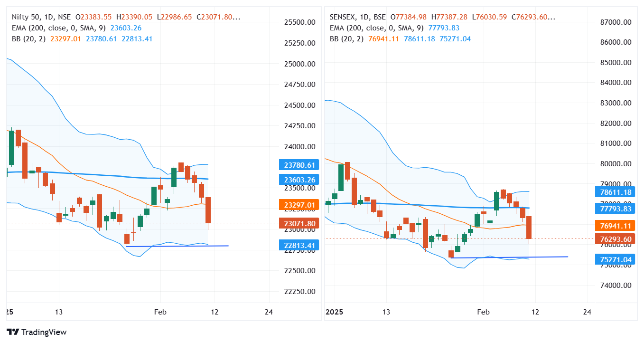Click the 22500.00 level on Nifty price axis

[x=300, y=270]
